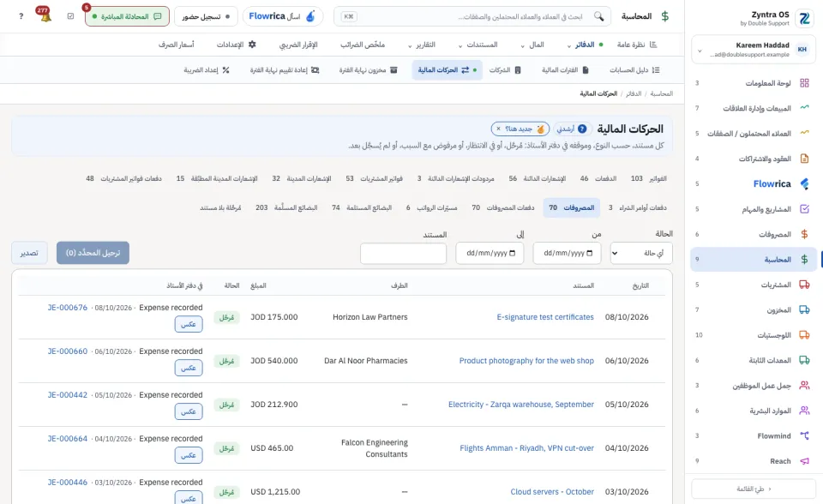The height and width of the screenshot is (504, 823).
Task: Click the الفترات المالية document icon
Action: (586, 69)
